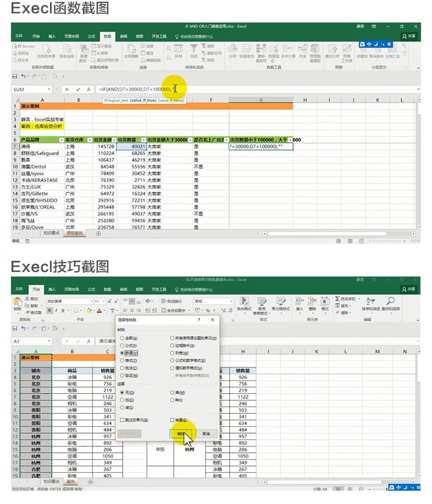Viewport: 432px width, 504px height.
Task: Select 批注(C) radio in Paste Special dialog
Action: click(122, 368)
